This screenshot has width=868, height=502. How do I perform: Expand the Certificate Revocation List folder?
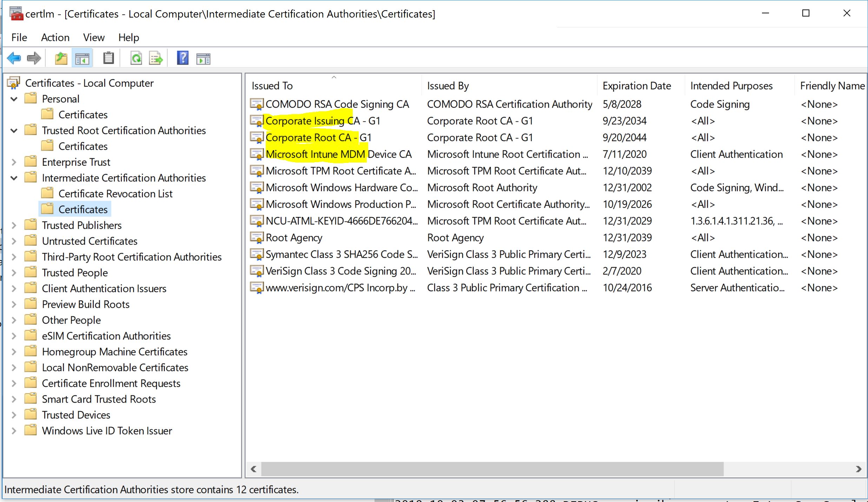(115, 194)
